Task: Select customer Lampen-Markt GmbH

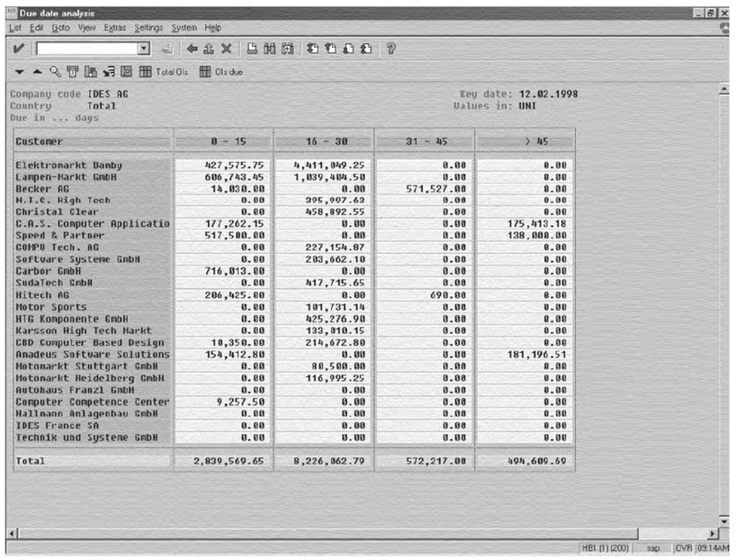Action: (x=65, y=177)
